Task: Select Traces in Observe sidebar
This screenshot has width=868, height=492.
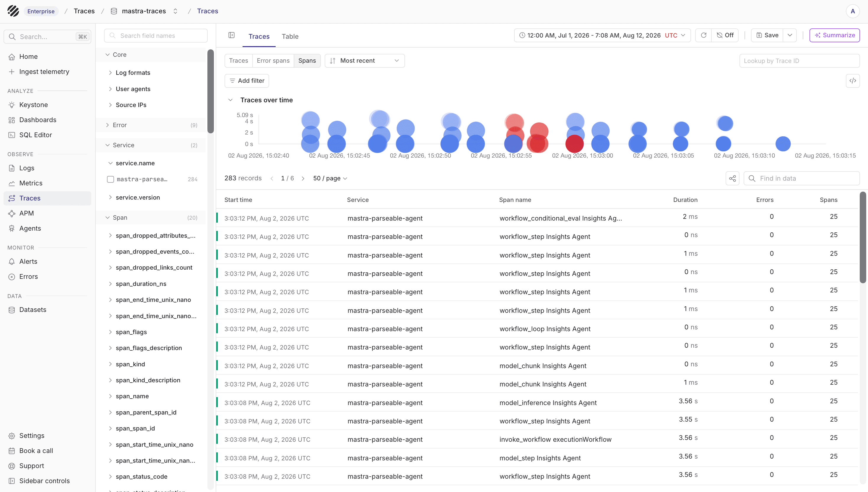Action: [x=47, y=198]
